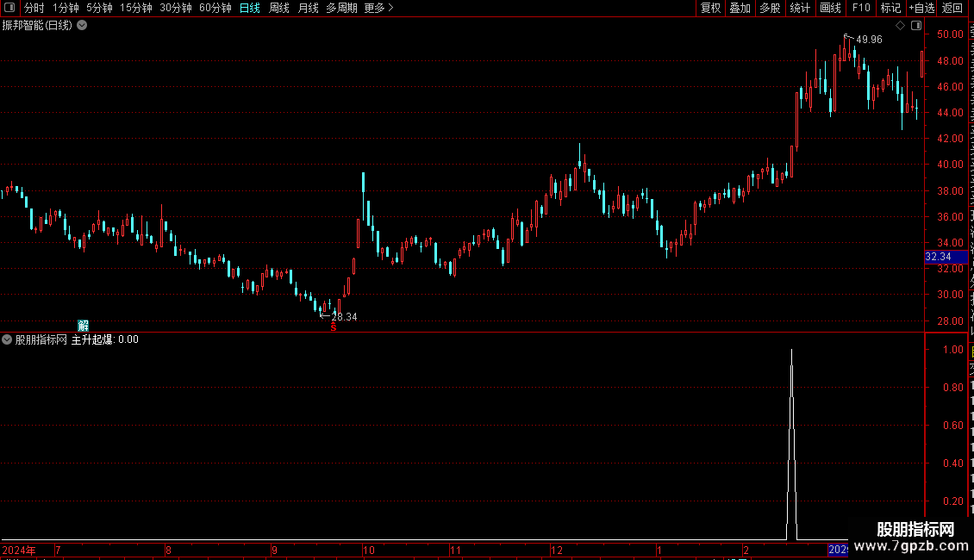Click the panel layout icon at top-left
Viewport: 974px width, 560px height.
coord(9,8)
